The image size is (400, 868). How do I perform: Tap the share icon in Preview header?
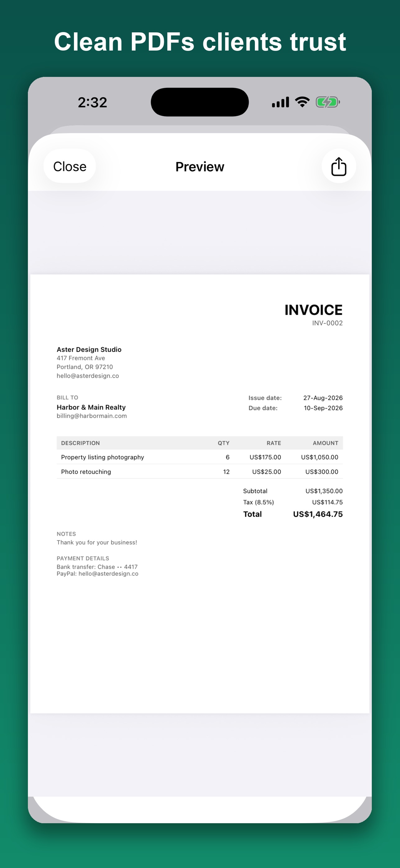(x=339, y=166)
